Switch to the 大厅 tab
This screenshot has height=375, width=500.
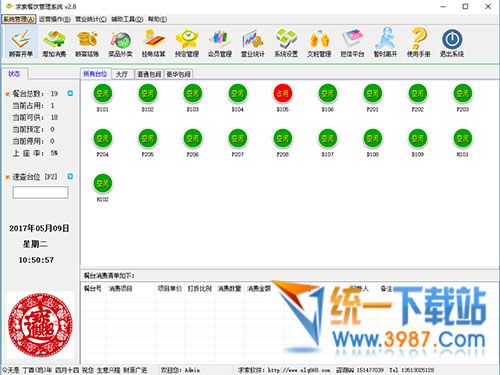click(122, 74)
